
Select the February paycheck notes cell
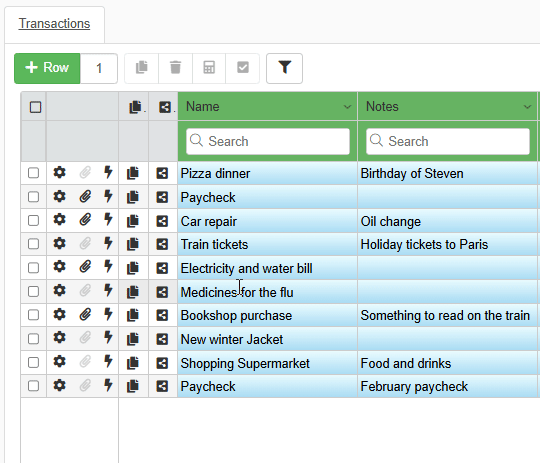(447, 387)
